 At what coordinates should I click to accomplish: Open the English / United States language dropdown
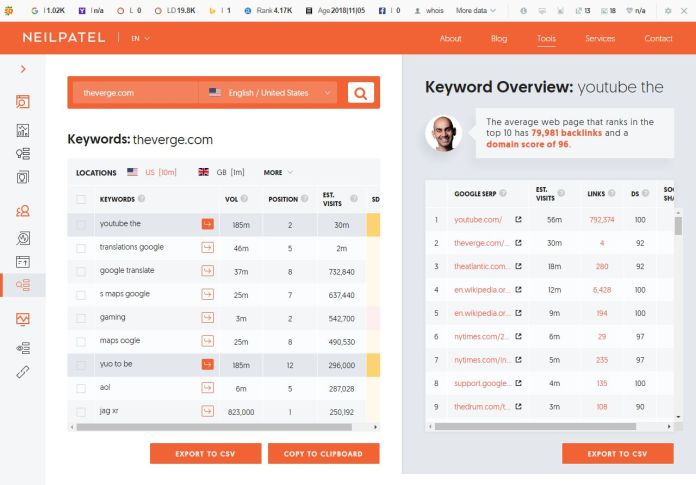click(x=268, y=93)
